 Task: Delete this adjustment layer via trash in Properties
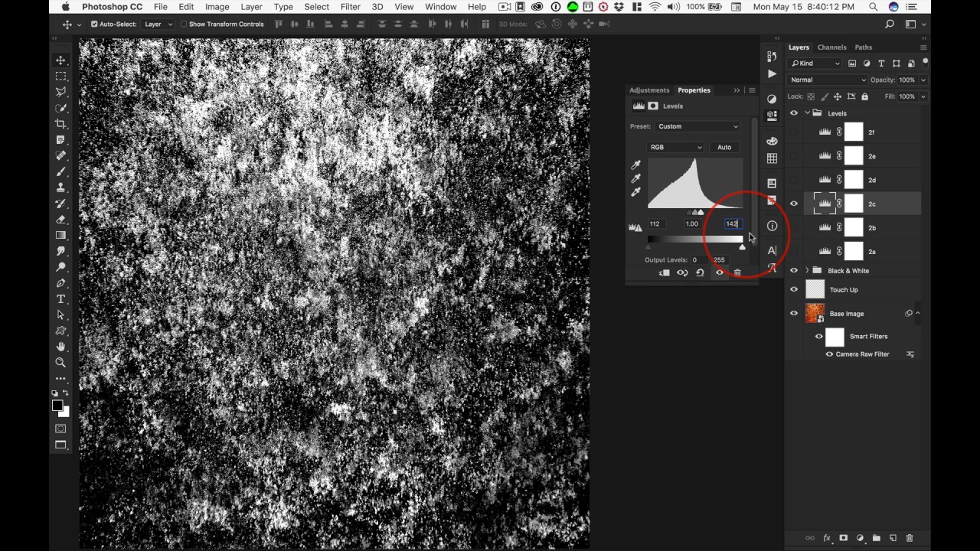click(737, 272)
